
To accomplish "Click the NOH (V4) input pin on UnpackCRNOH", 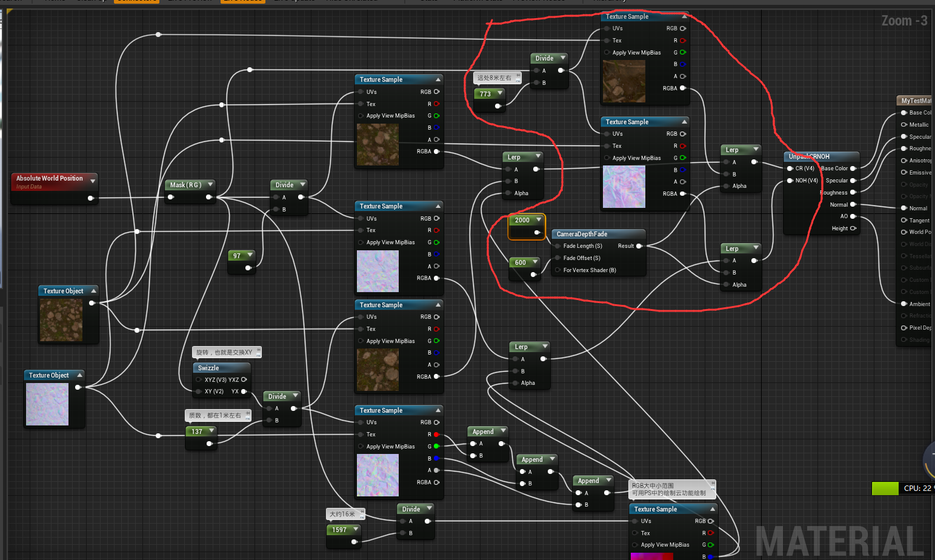I will click(790, 181).
